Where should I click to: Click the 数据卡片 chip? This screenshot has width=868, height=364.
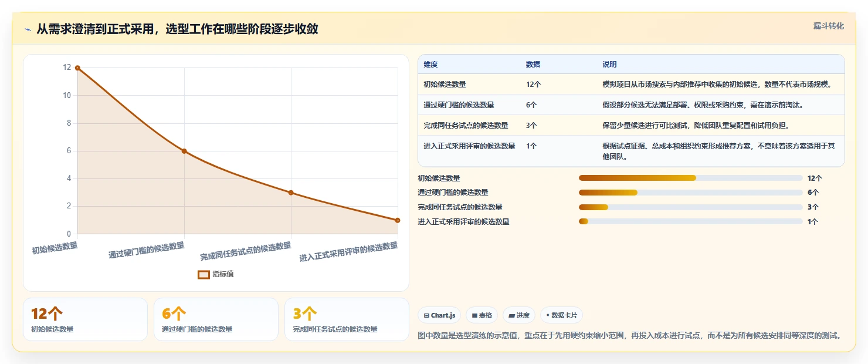(x=561, y=315)
